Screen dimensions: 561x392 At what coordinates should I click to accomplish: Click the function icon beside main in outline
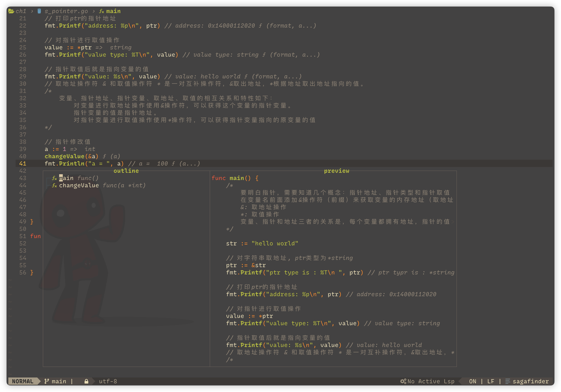pos(54,178)
